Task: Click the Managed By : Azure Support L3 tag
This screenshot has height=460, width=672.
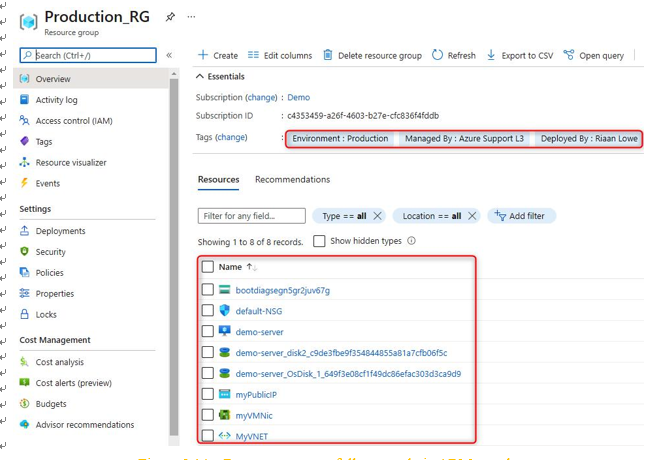Action: point(464,138)
